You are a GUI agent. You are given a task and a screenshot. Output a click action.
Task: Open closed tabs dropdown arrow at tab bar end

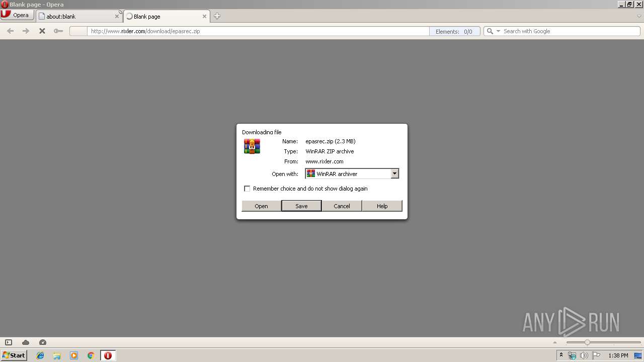point(639,16)
